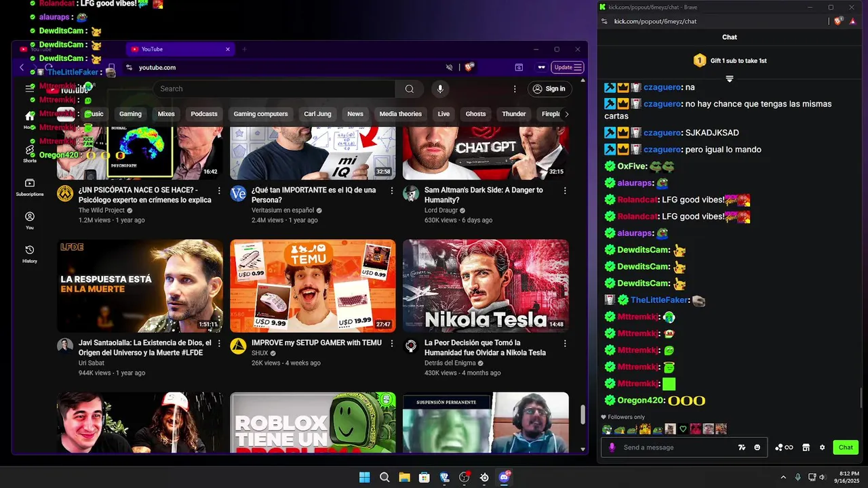Open Discord from the taskbar
This screenshot has width=868, height=488.
504,477
